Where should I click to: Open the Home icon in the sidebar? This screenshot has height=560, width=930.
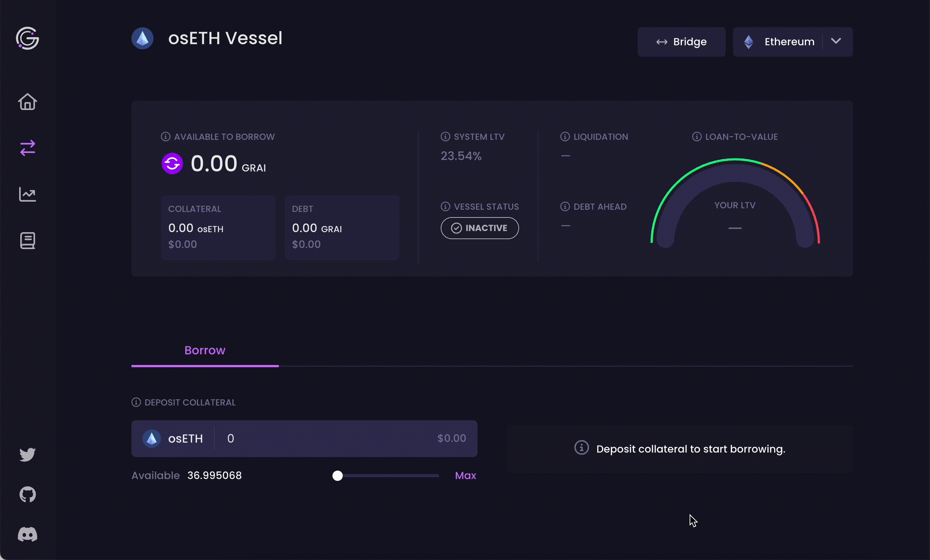click(28, 102)
